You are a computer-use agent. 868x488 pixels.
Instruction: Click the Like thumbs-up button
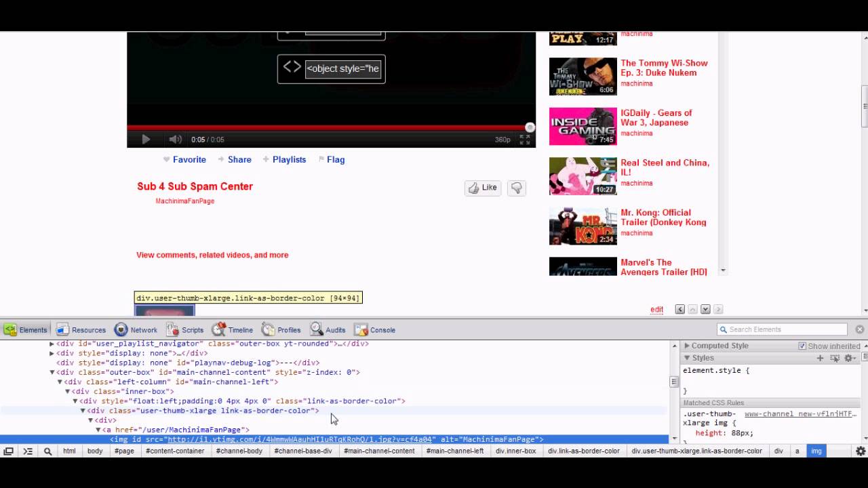tap(482, 188)
